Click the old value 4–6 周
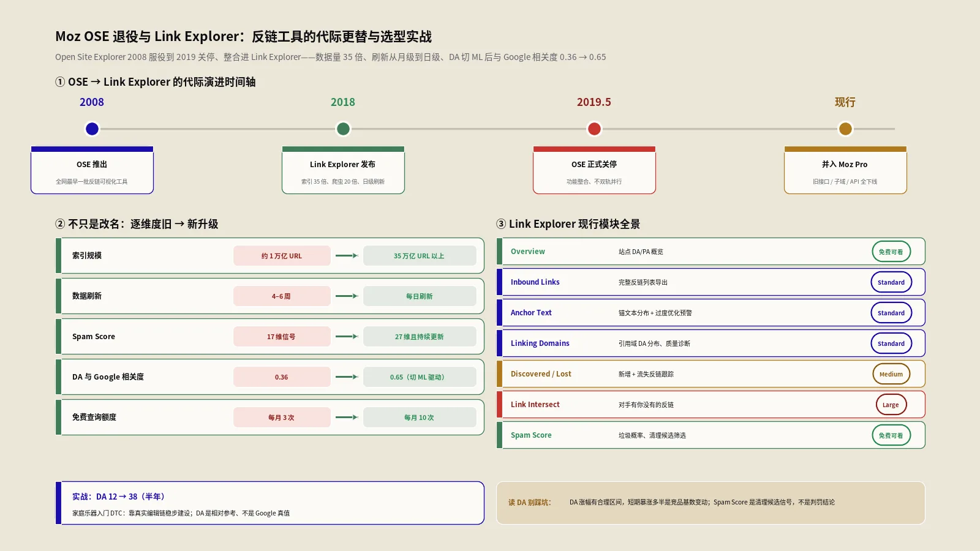This screenshot has height=551, width=980. click(282, 296)
